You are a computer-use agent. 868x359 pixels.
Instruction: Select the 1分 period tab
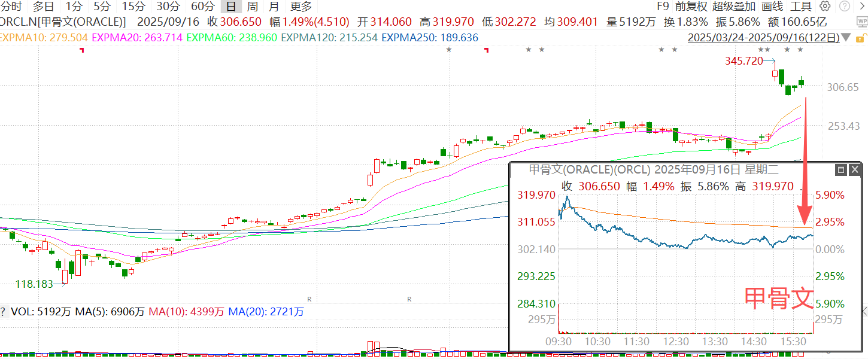pyautogui.click(x=74, y=7)
